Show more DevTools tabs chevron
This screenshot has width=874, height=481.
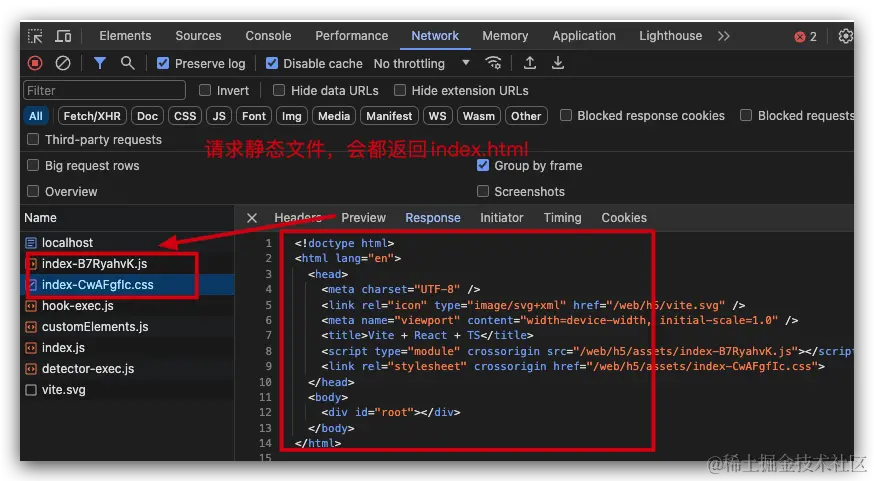coord(724,36)
